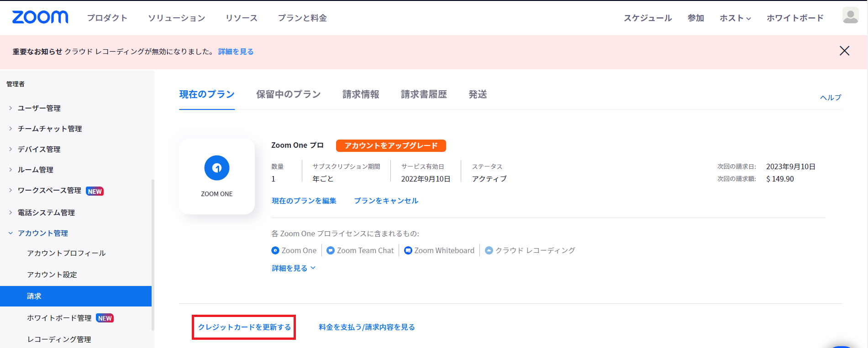The image size is (868, 348).
Task: Open アカウントプロフィール in sidebar
Action: click(x=66, y=253)
